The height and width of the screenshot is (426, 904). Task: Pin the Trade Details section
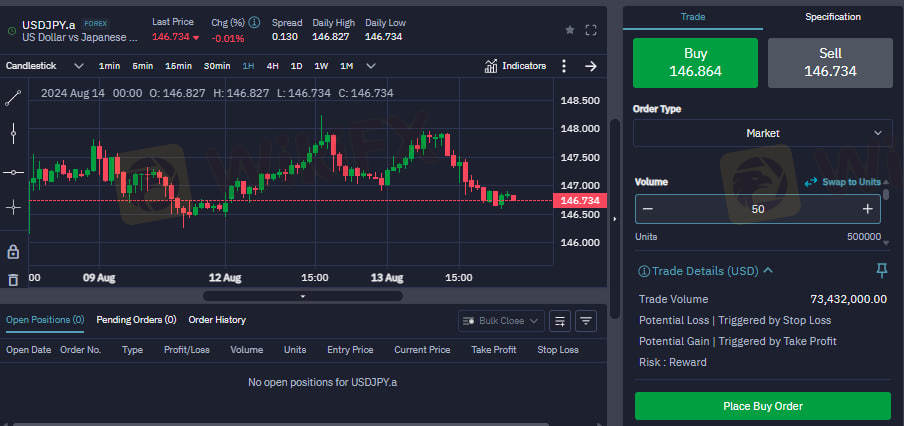pyautogui.click(x=881, y=270)
